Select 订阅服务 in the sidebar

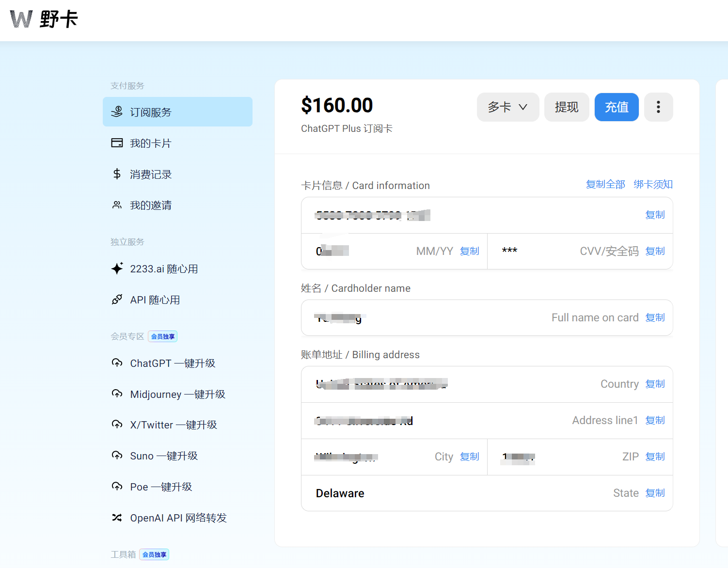(177, 112)
